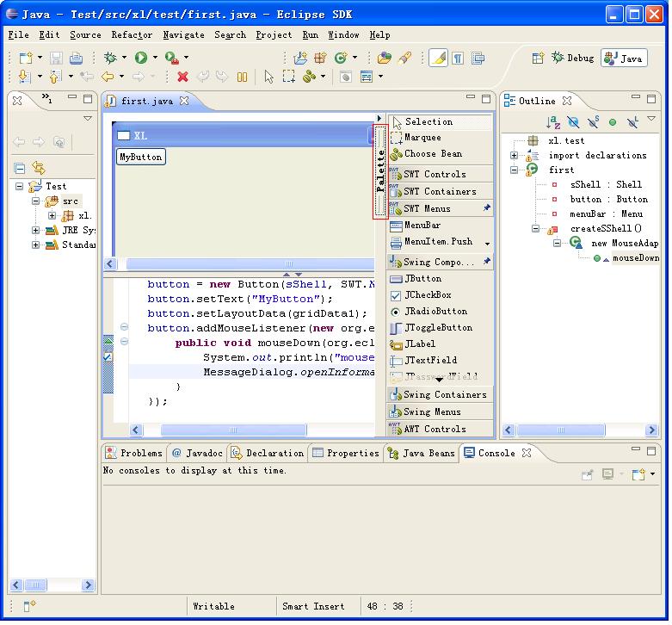Collapse the src folder node

(x=36, y=201)
